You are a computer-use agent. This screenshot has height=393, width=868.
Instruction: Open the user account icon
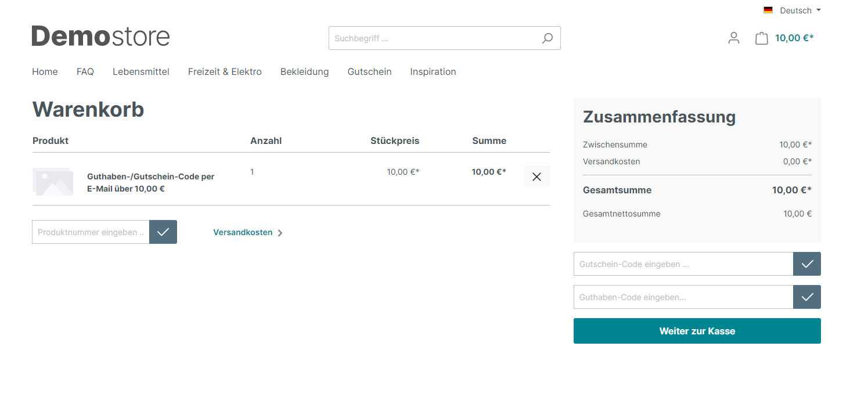point(734,38)
